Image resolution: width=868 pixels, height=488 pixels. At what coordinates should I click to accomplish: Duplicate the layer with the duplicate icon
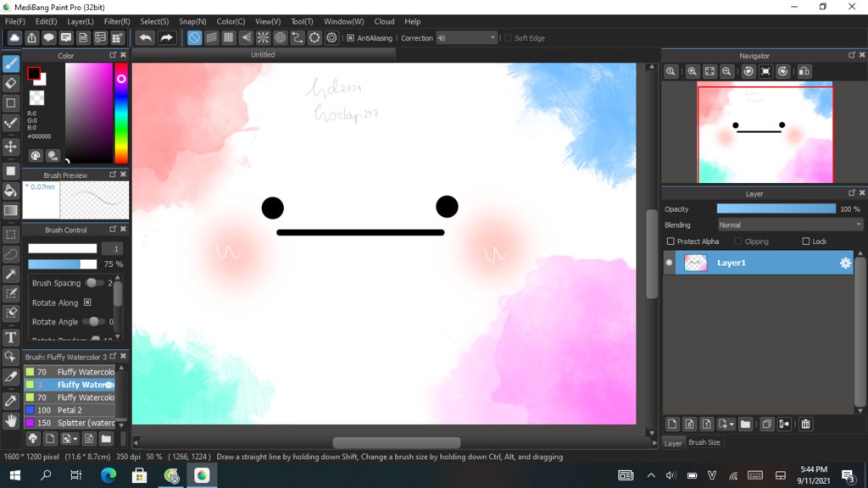[766, 424]
